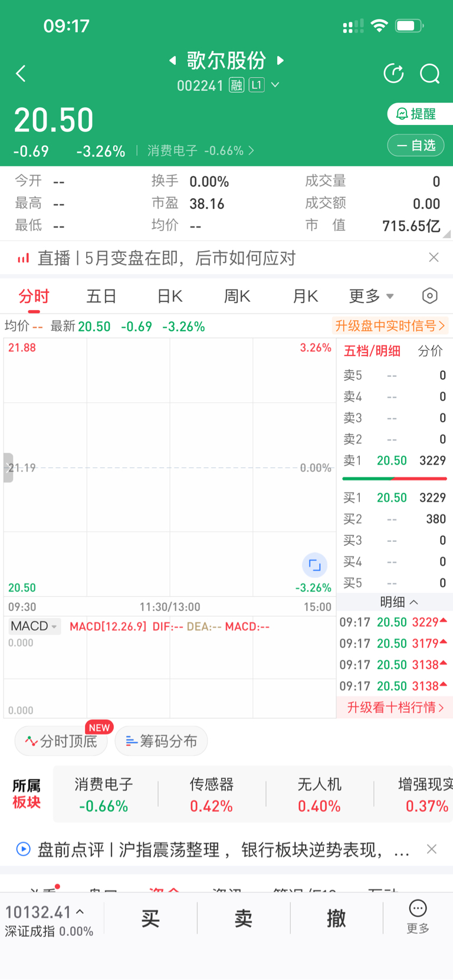
Task: Switch to 五日 chart tab
Action: pos(101,297)
